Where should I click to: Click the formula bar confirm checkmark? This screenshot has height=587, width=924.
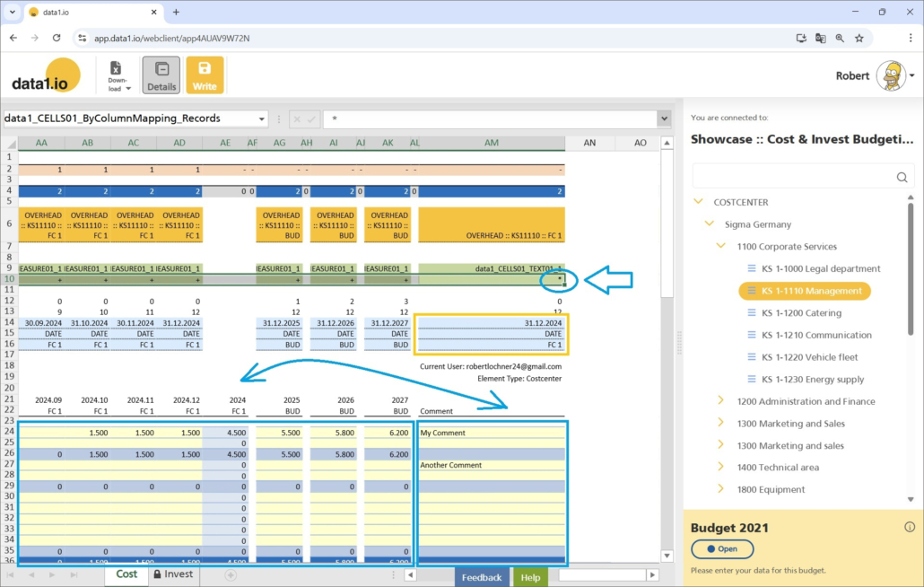[x=311, y=118]
